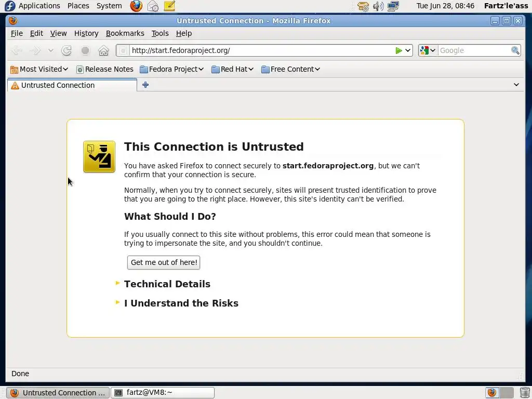Switch to the Untrusted Connection taskbar window
Screen dimensions: 532x399
click(x=58, y=393)
